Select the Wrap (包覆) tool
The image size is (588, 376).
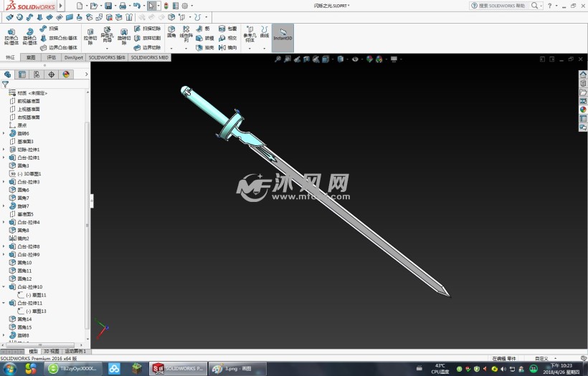point(227,29)
